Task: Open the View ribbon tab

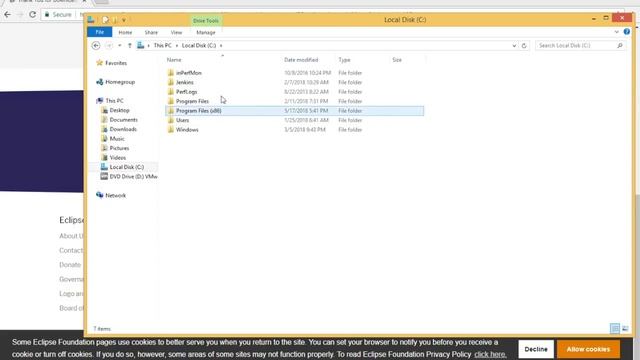Action: click(x=176, y=32)
